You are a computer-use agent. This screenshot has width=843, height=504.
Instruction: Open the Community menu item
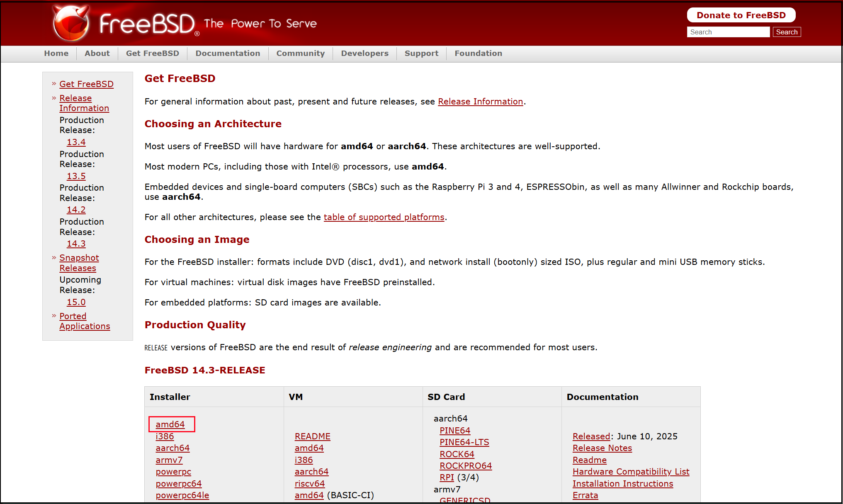pos(301,53)
